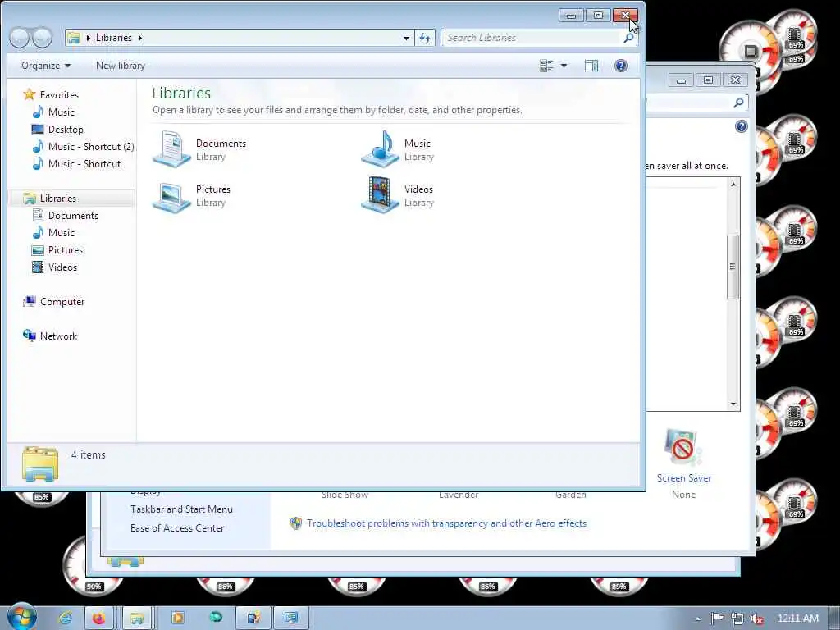Click the Search Libraries field

(531, 38)
